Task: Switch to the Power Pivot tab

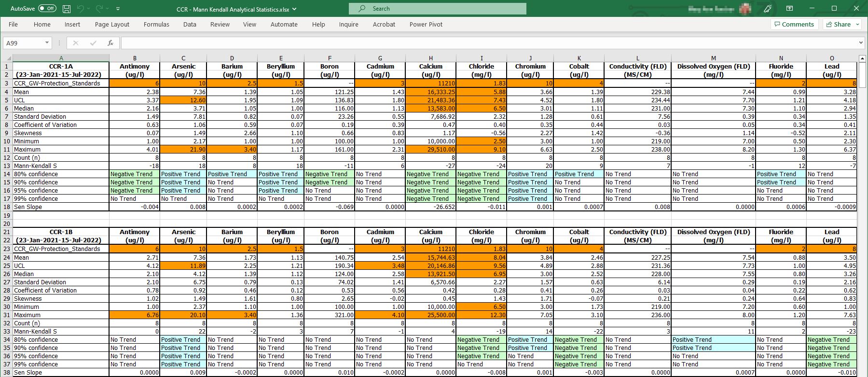Action: coord(426,24)
